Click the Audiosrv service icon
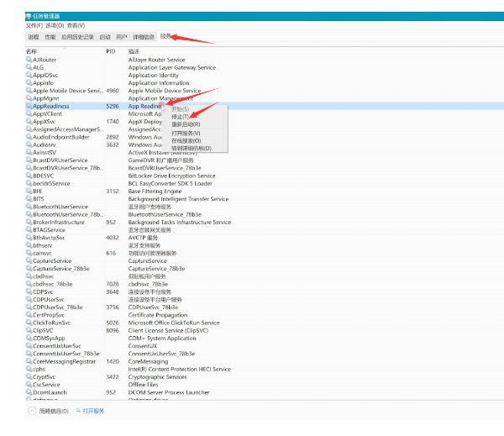 click(x=29, y=144)
